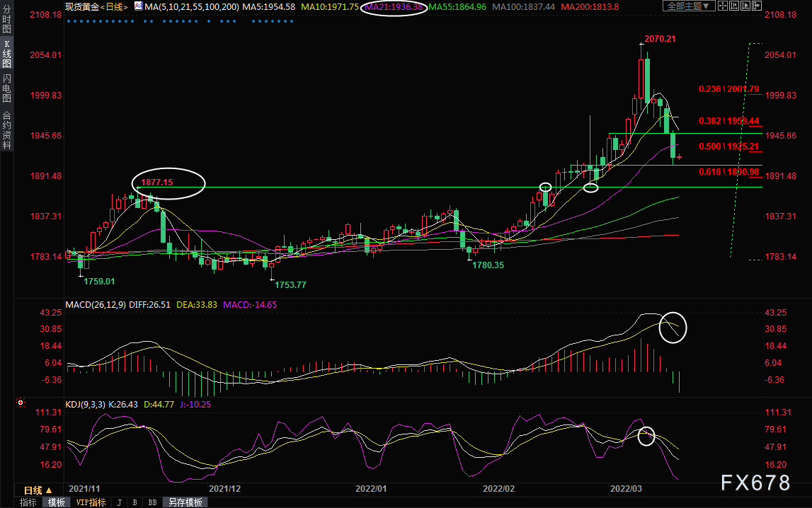Viewport: 812px width, 508px height.
Task: Click the left axis 2108.18 price
Action: 45,14
